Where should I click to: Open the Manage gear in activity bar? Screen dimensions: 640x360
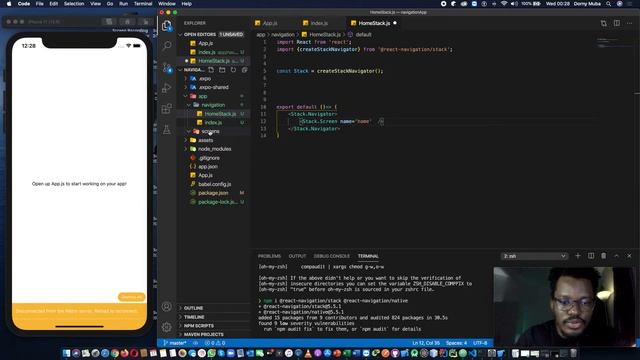(167, 327)
